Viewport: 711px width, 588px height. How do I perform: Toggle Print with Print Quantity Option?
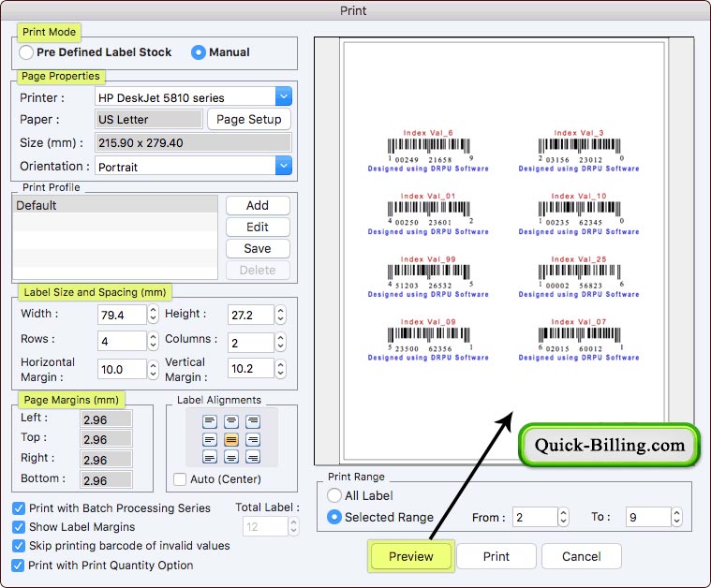(x=18, y=566)
